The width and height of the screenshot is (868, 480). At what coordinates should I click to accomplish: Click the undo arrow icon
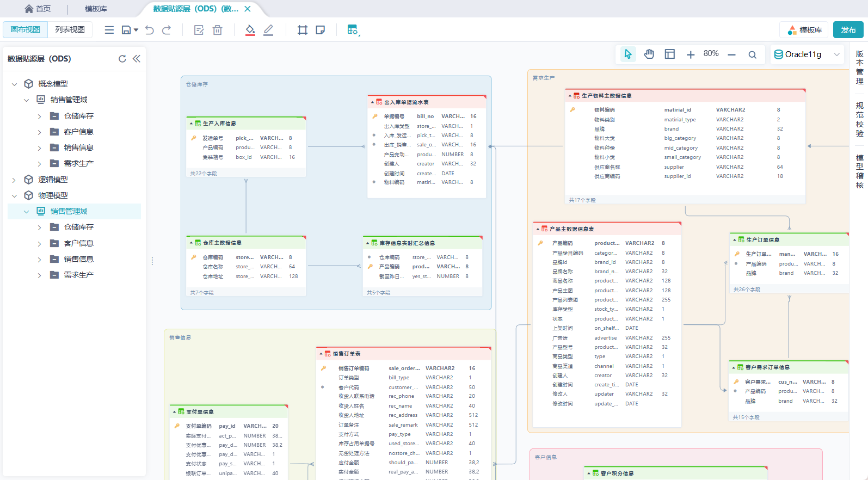(150, 30)
